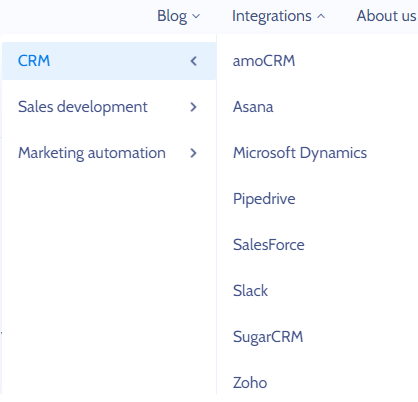Open the Zoho integration link

pos(250,383)
